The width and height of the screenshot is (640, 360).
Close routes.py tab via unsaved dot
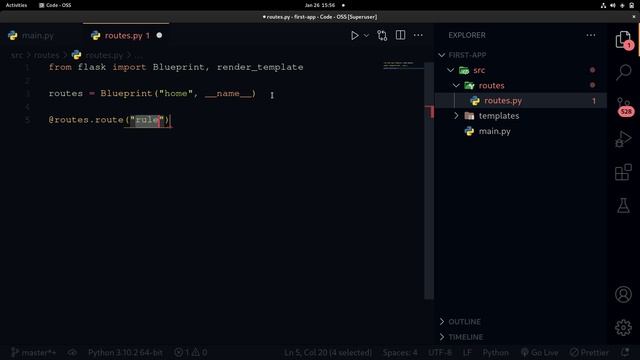(x=159, y=36)
